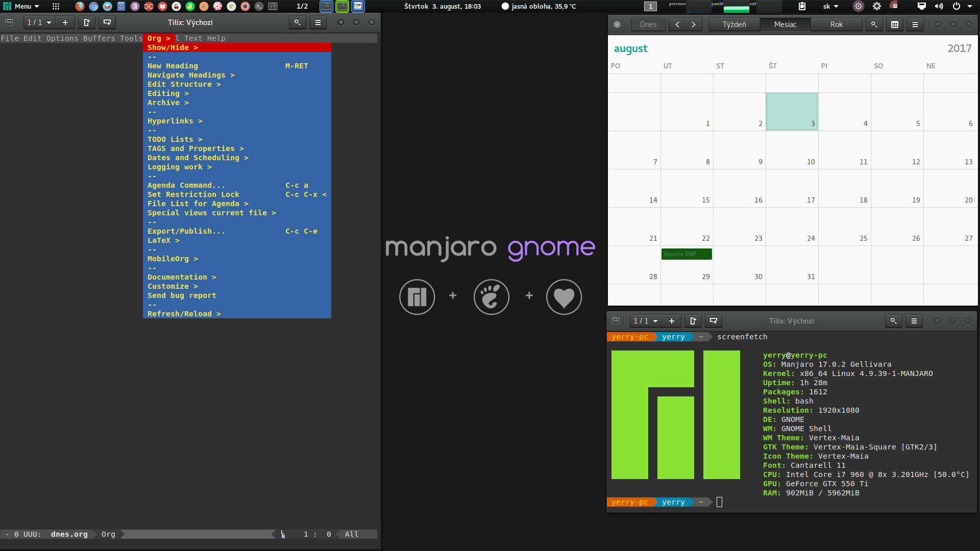Add a new session in left Tilix

[65, 22]
